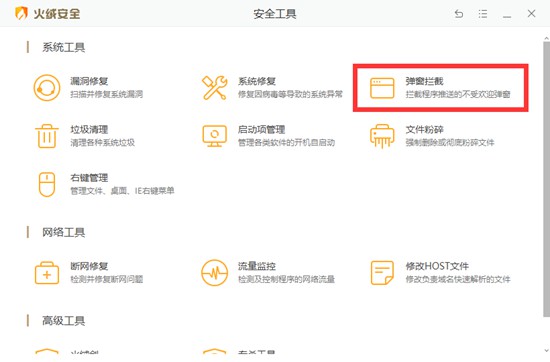
Task: Click the vertical scrollbar thumb
Action: pos(546,179)
